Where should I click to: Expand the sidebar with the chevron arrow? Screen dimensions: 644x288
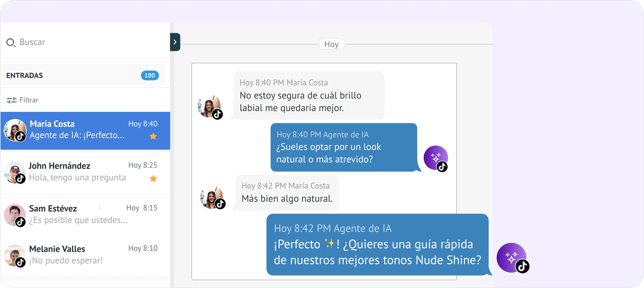tap(175, 42)
